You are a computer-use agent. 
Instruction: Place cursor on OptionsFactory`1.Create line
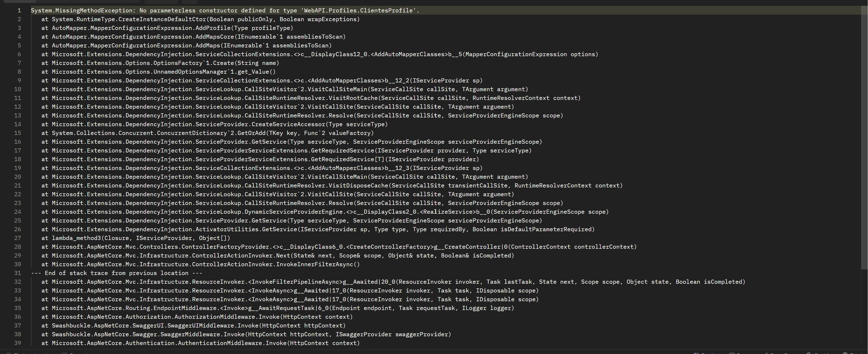coord(160,63)
